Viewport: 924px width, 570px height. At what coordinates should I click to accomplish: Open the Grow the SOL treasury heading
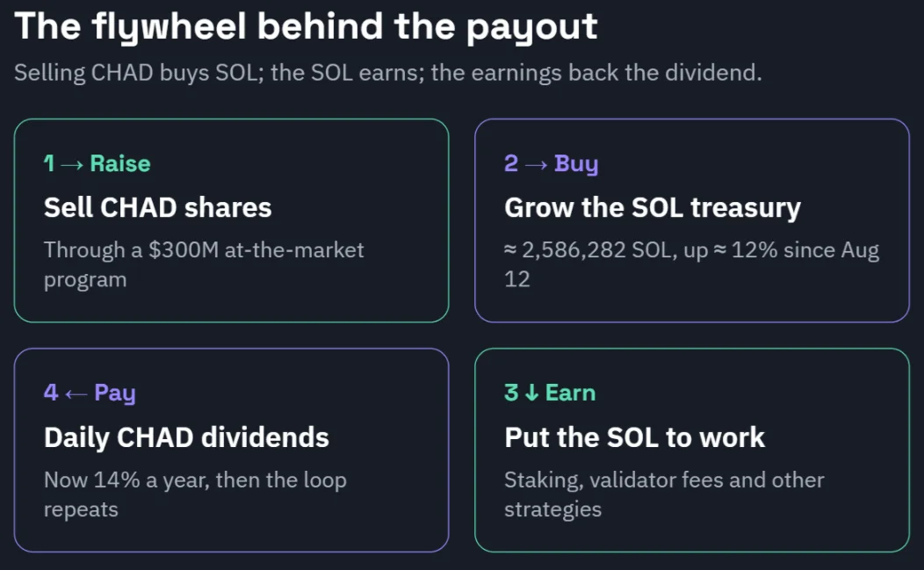pos(653,208)
